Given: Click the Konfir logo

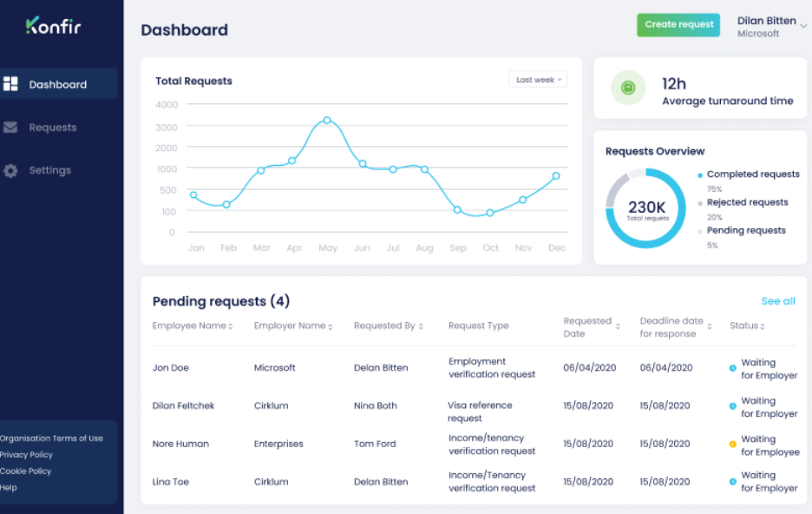Looking at the screenshot, I should [x=53, y=26].
